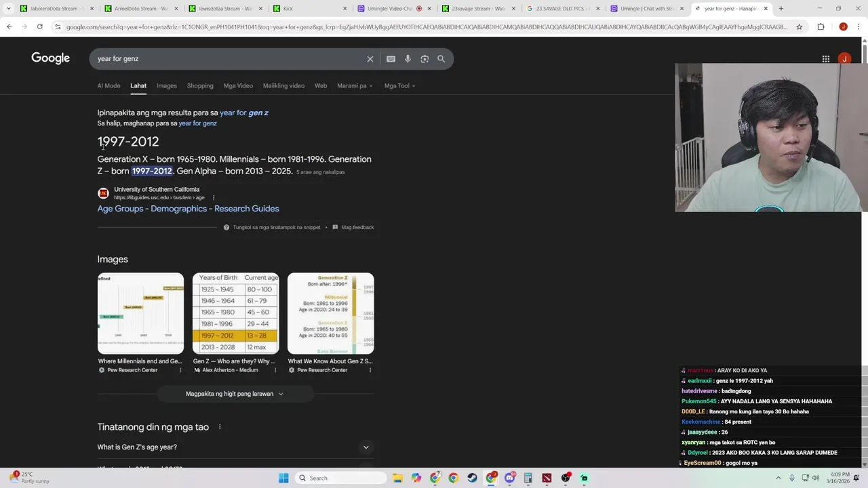Start voice search with the microphone icon

(408, 59)
